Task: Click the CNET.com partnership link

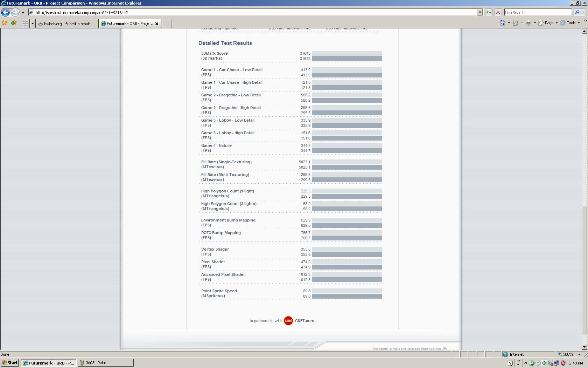Action: pyautogui.click(x=304, y=321)
